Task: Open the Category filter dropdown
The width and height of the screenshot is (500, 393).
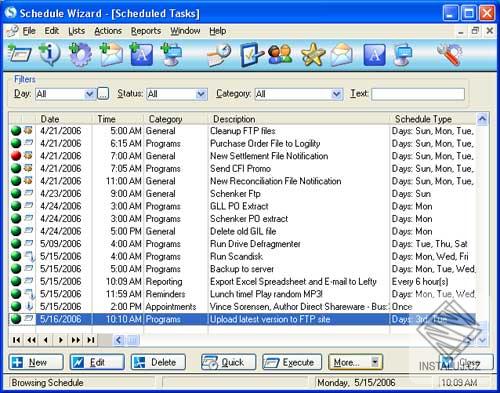Action: coord(337,94)
